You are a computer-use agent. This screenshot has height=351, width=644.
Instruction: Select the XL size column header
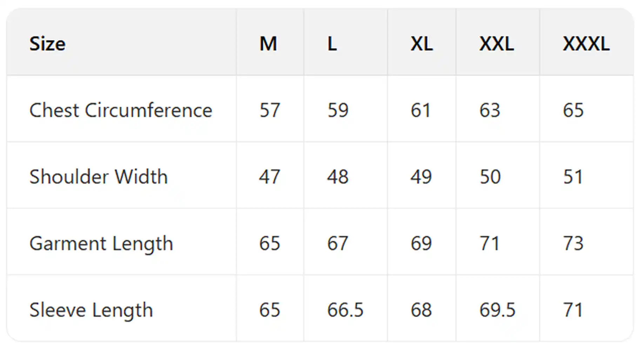tap(422, 44)
